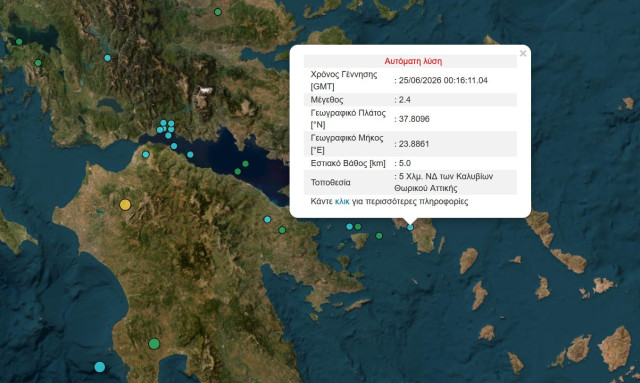Click the 'Μέγεθος' label
The height and width of the screenshot is (383, 640).
327,100
